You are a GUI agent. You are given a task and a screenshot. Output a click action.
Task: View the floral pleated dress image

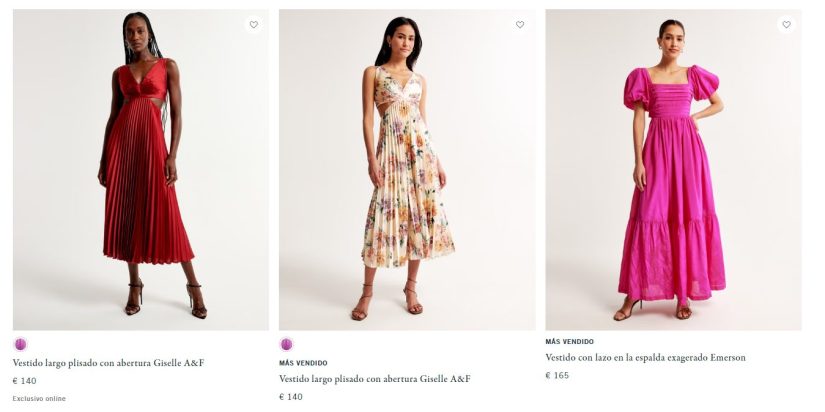(407, 170)
